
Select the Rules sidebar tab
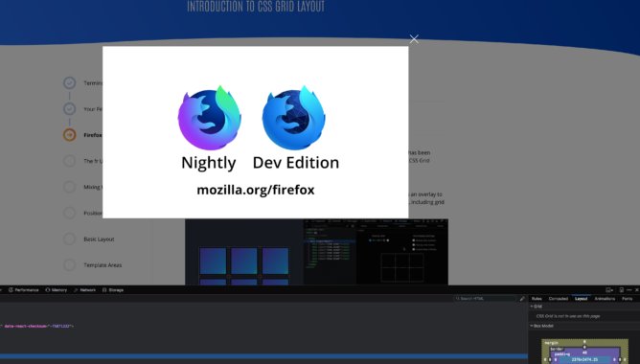pyautogui.click(x=537, y=299)
